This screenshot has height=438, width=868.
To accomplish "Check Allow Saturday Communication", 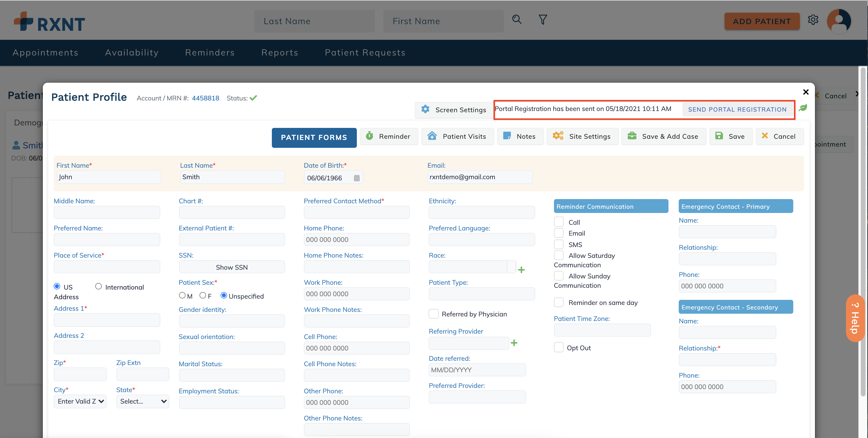I will coord(558,255).
